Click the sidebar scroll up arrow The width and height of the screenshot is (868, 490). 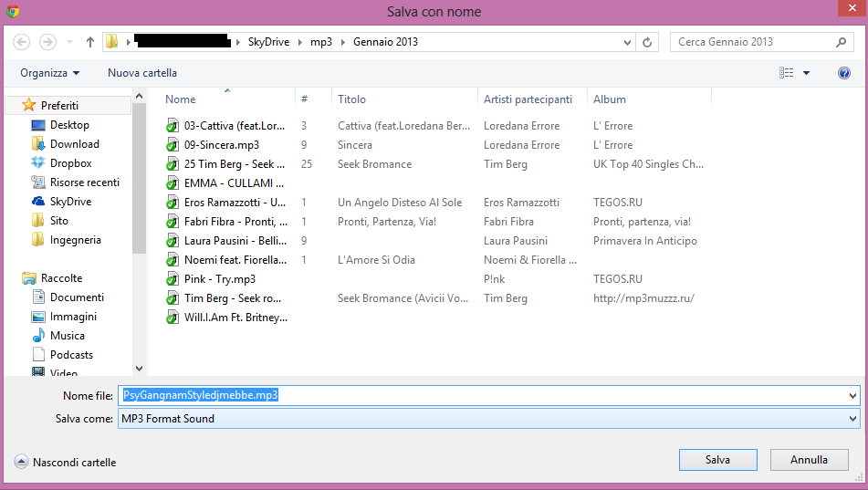[x=139, y=97]
